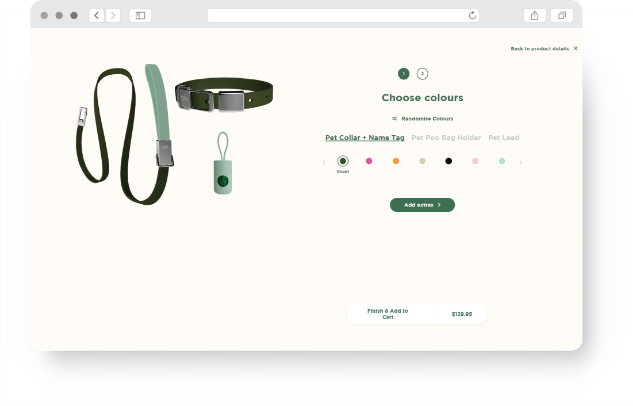The width and height of the screenshot is (633, 406).
Task: Select step 1 circle indicator
Action: 403,74
